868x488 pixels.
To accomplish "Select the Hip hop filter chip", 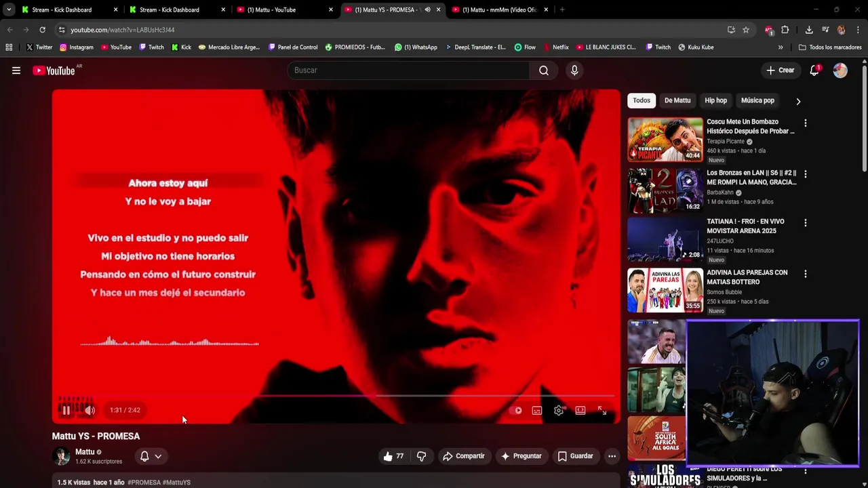I will 715,100.
